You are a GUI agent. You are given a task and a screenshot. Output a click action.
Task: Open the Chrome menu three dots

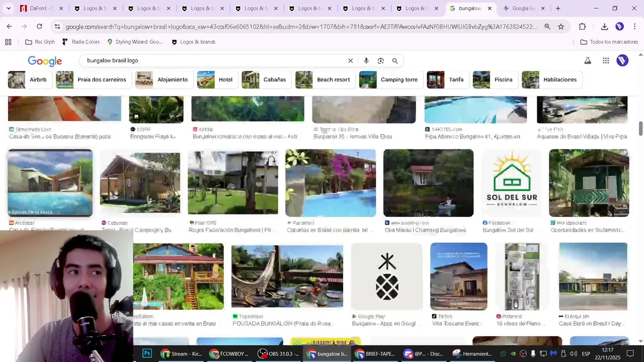coord(634,27)
